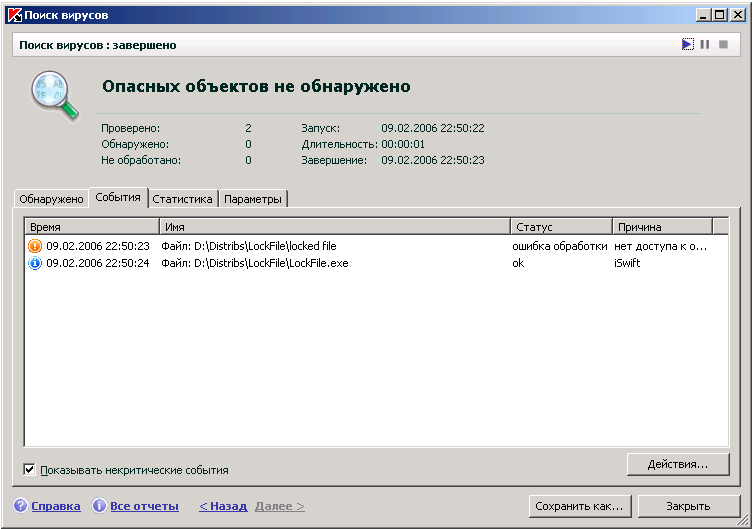Click the Проверено count value 2
This screenshot has width=752, height=529.
pos(248,128)
